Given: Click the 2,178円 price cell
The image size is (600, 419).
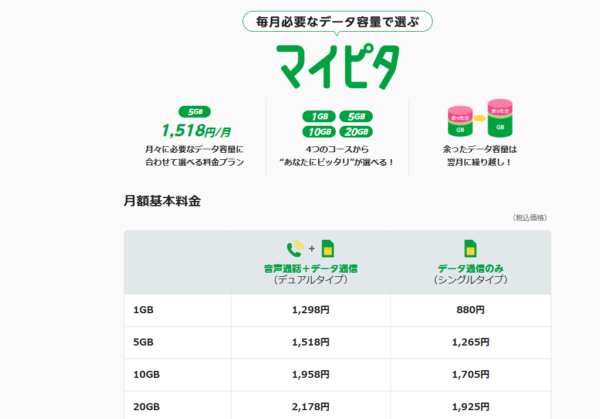Looking at the screenshot, I should 311,407.
